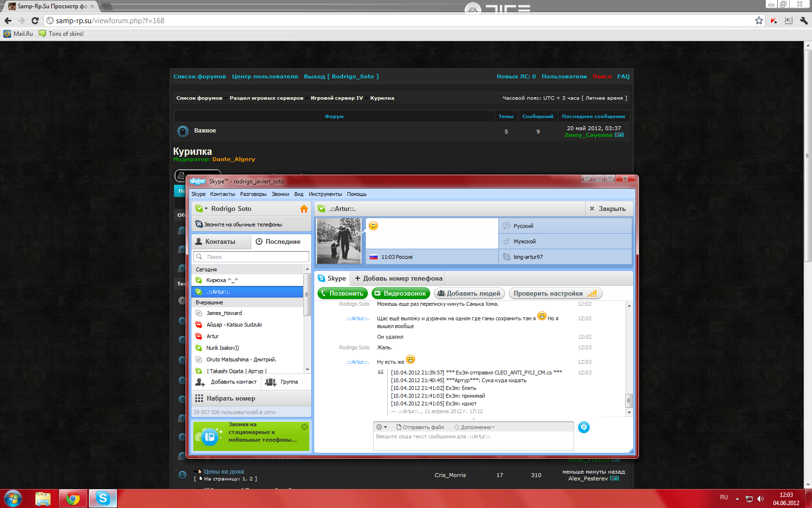Select contact Кирюха ^_^

(247, 280)
